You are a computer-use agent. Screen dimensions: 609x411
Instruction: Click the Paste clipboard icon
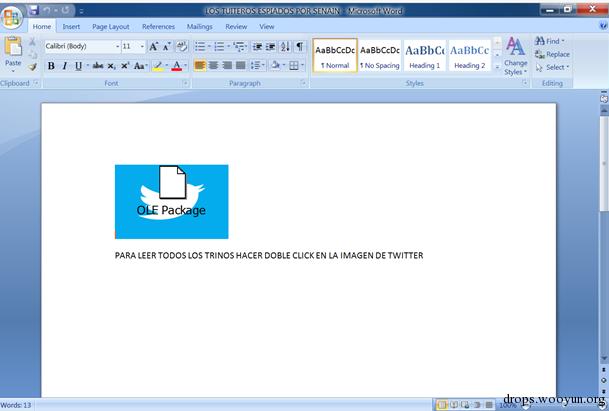point(13,47)
